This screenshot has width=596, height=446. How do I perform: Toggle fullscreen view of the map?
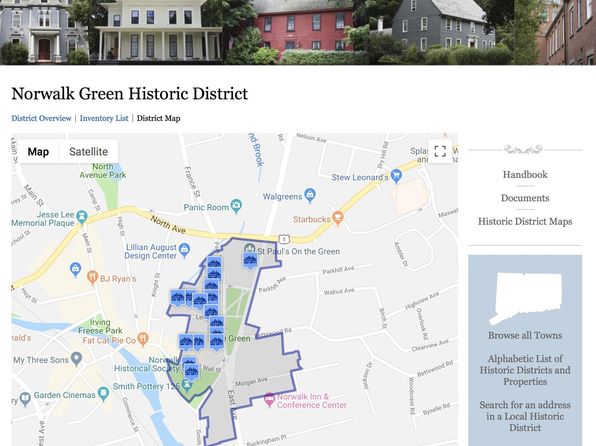point(440,151)
